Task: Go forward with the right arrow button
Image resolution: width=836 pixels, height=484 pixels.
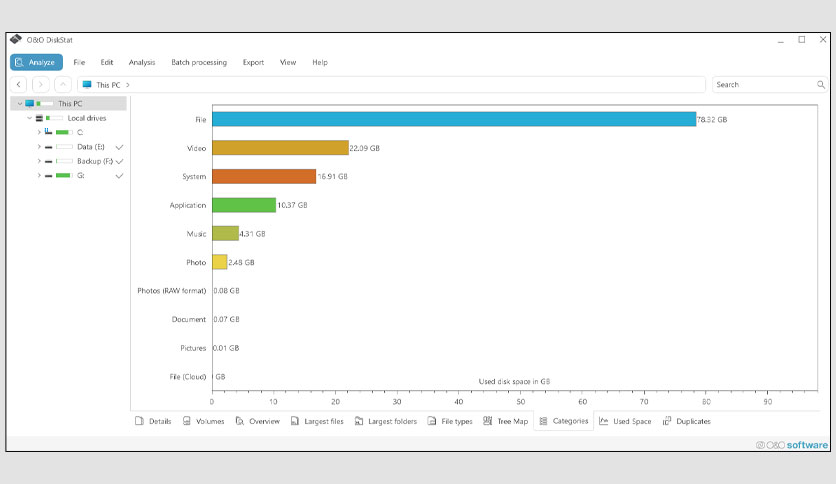Action: (x=41, y=84)
